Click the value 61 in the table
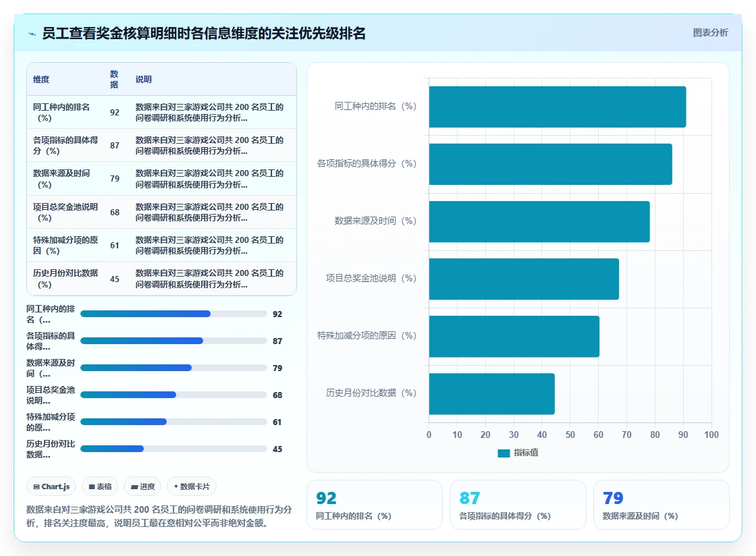756x556 pixels. [x=115, y=246]
